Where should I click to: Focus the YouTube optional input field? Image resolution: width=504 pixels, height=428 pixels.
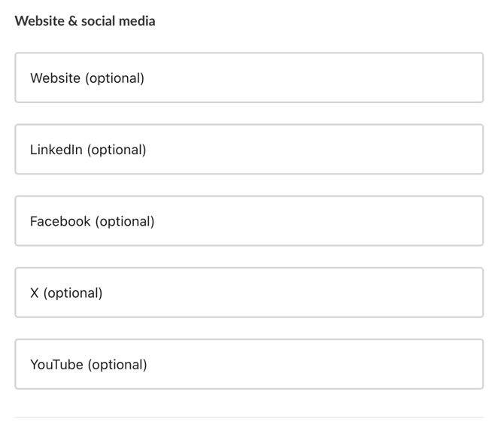[x=248, y=363]
